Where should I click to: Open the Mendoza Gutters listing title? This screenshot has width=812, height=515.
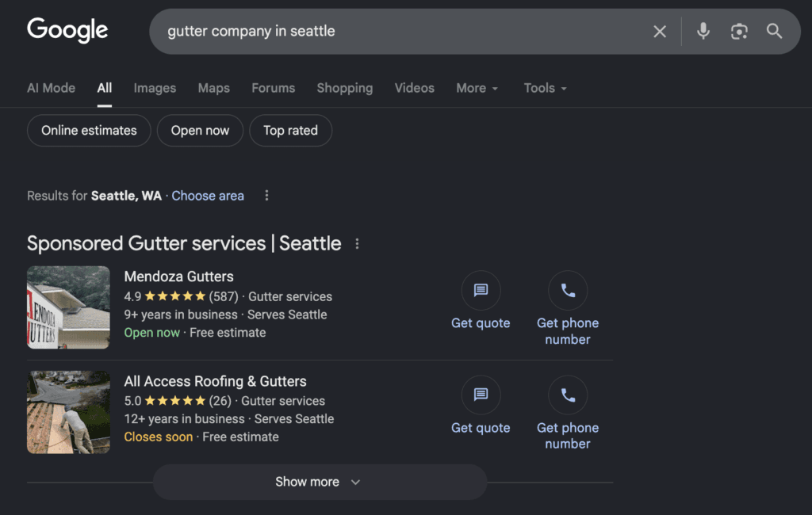[178, 277]
